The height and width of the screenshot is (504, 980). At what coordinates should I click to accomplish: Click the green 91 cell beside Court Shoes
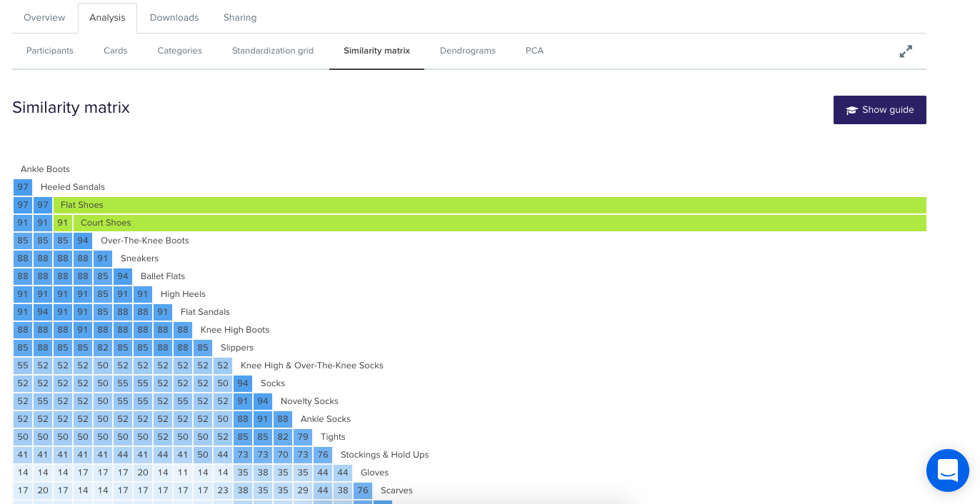click(x=63, y=223)
